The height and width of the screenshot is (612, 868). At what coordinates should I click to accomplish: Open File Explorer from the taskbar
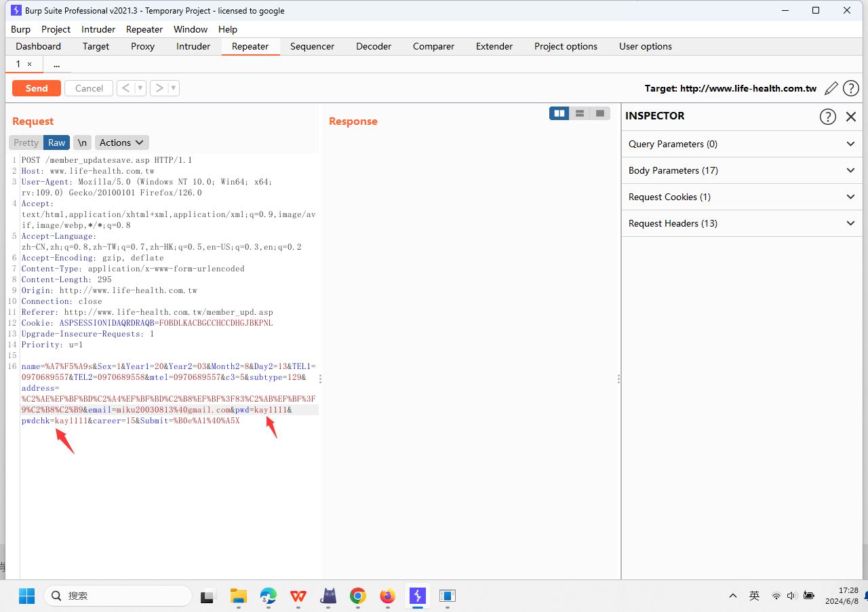click(x=238, y=596)
